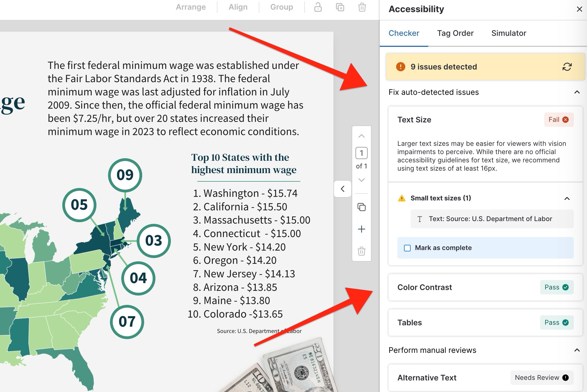This screenshot has height=392, width=587.
Task: Go to previous page with the up chevron
Action: click(361, 136)
